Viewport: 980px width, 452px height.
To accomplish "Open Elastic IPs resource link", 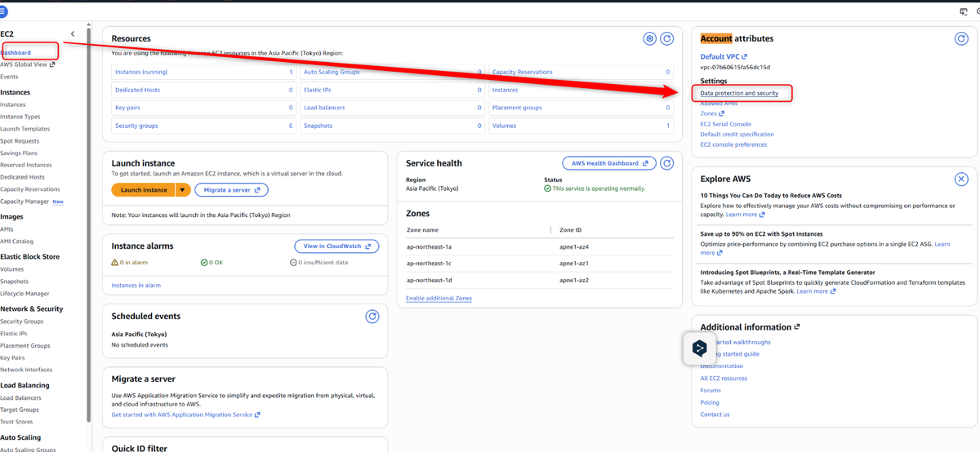I will pos(318,90).
